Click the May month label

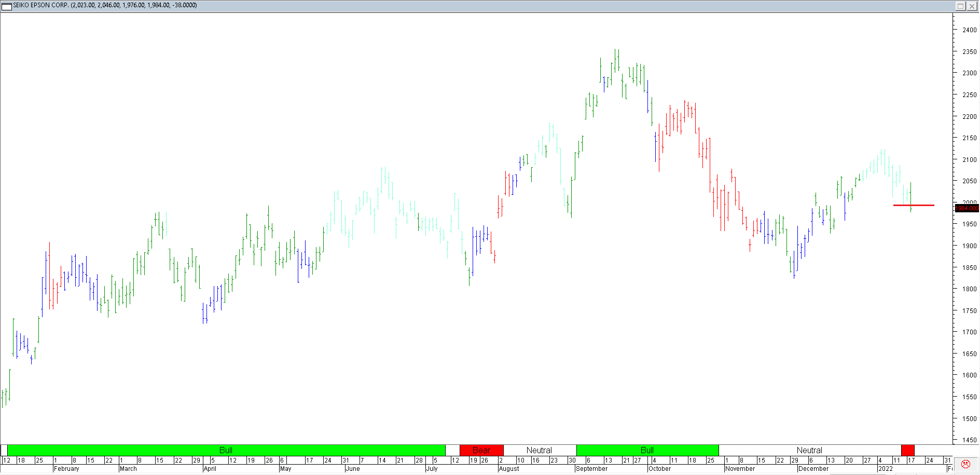(x=286, y=469)
